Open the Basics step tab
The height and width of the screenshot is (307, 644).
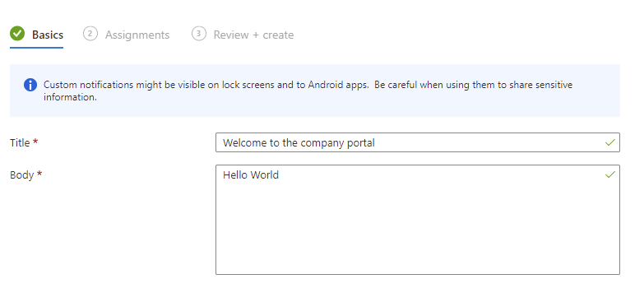(36, 35)
